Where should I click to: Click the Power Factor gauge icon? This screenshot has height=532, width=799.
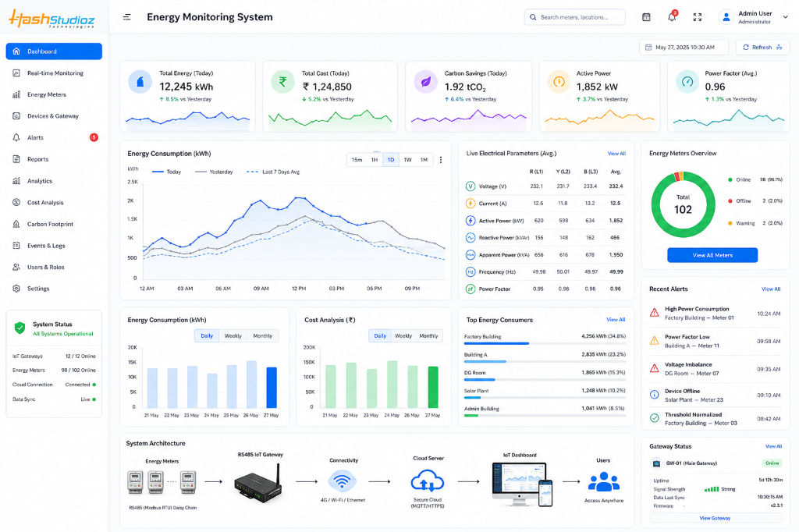[687, 82]
